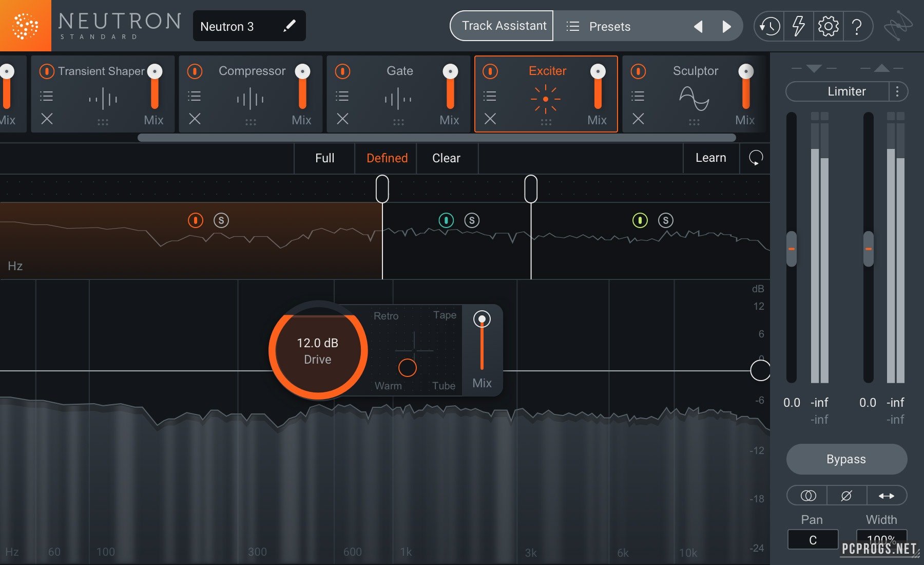The width and height of the screenshot is (924, 565).
Task: Toggle the Compressor power button
Action: click(195, 71)
